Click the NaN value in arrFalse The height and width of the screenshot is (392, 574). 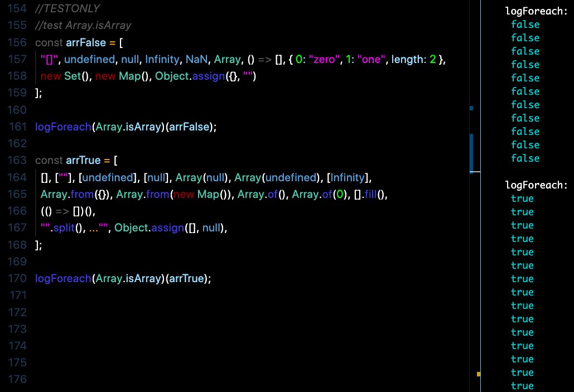196,59
